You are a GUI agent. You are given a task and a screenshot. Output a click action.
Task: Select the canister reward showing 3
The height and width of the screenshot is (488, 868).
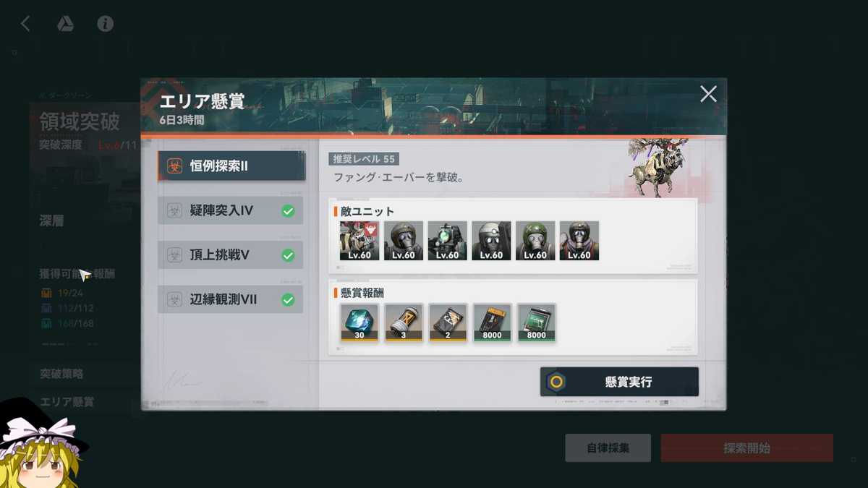pyautogui.click(x=404, y=322)
